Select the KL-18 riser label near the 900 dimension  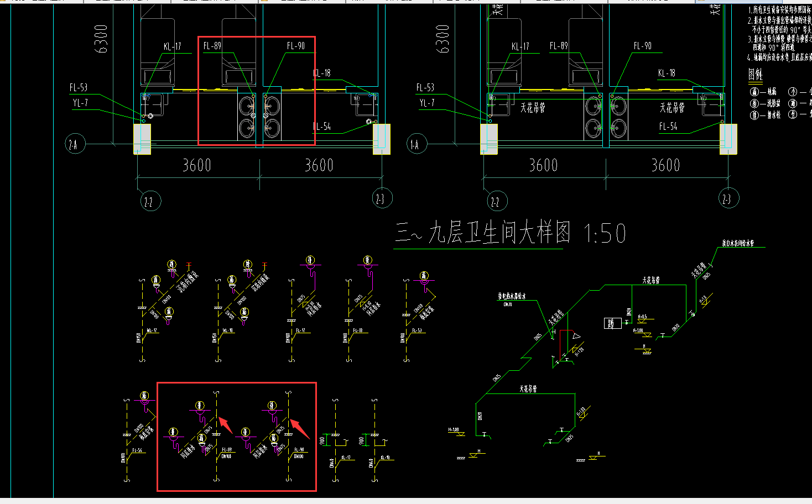coord(385,458)
